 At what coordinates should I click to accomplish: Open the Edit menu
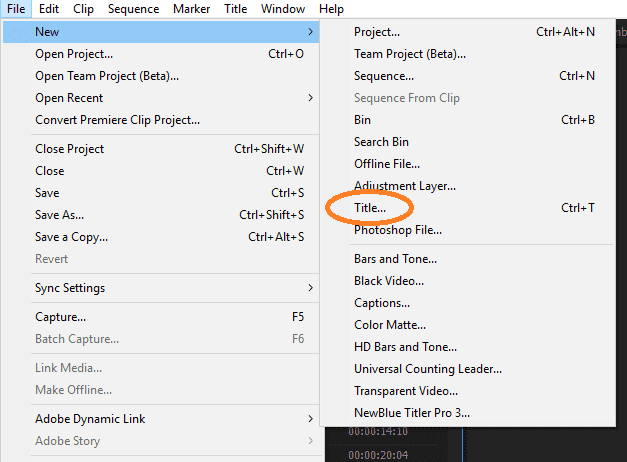pyautogui.click(x=49, y=9)
